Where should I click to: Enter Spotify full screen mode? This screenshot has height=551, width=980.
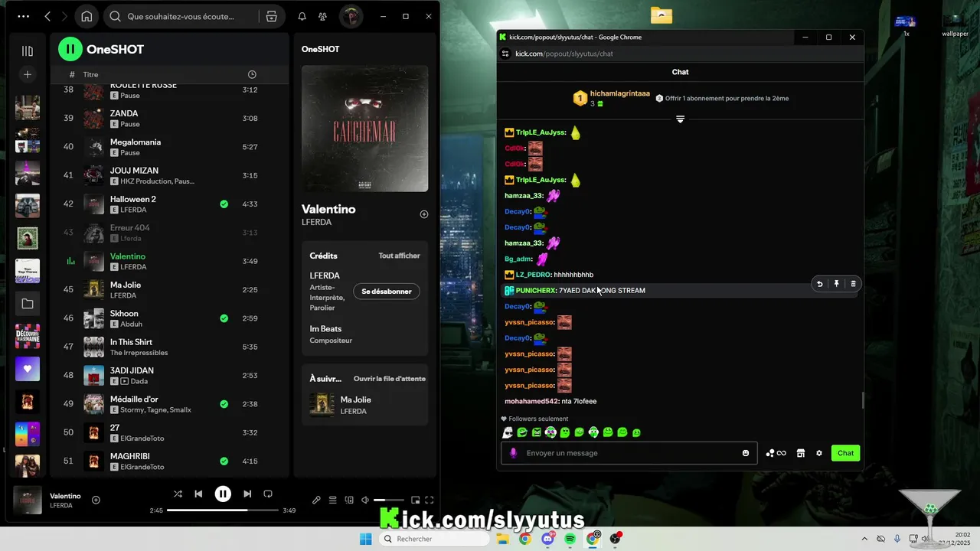430,500
